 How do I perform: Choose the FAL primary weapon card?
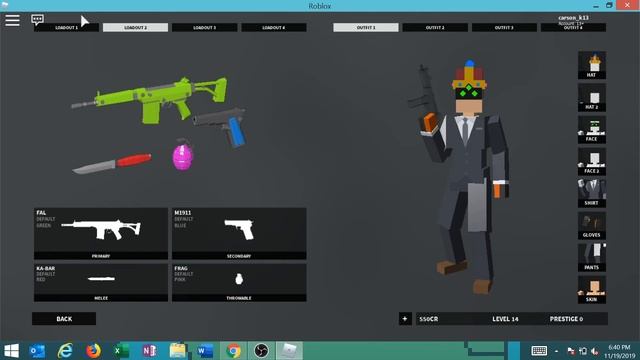101,233
